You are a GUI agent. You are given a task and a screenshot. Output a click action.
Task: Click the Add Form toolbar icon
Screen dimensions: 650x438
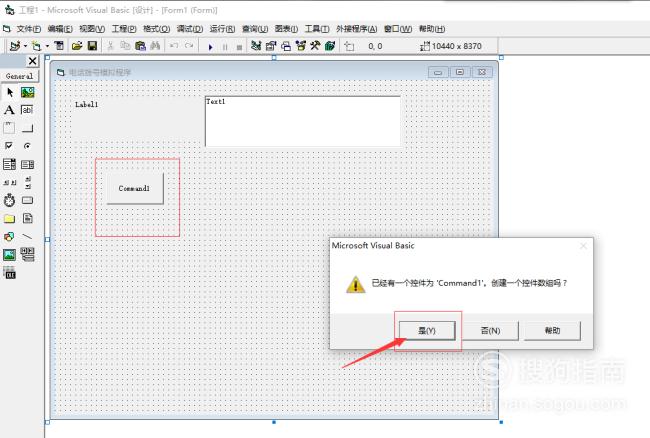(x=36, y=46)
